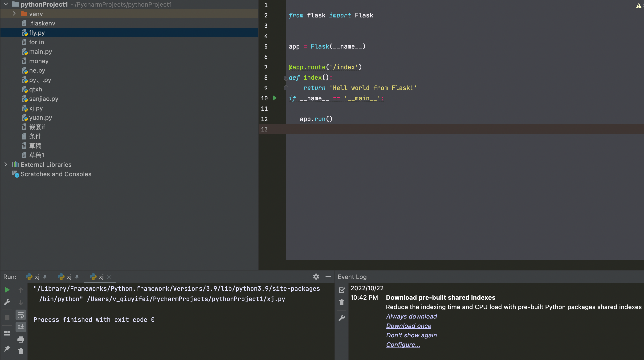
Task: Collapse the pythonProject1 root folder
Action: (x=6, y=4)
